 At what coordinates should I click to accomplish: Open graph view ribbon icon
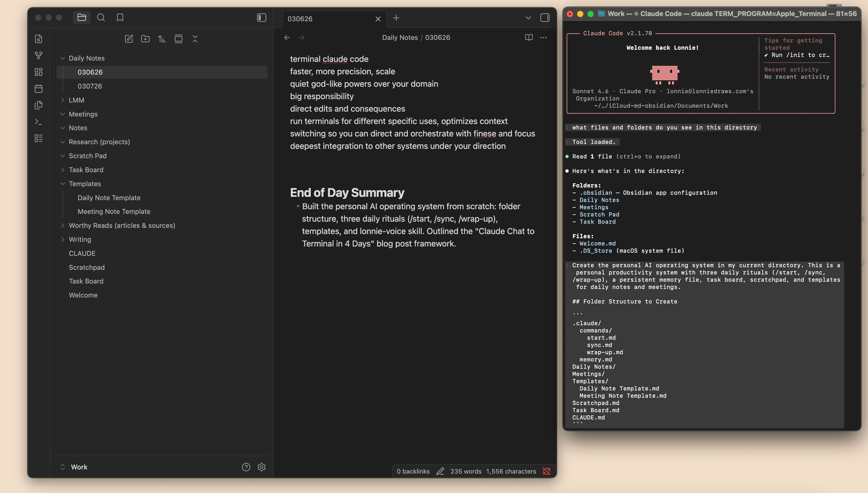[39, 55]
